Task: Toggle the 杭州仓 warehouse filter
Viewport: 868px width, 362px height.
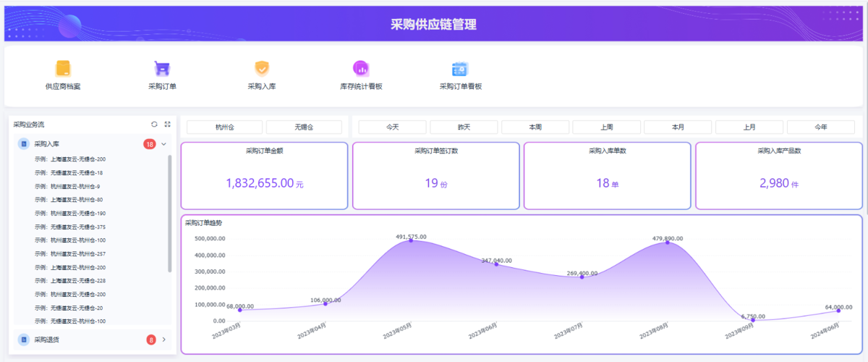Action: (x=224, y=127)
